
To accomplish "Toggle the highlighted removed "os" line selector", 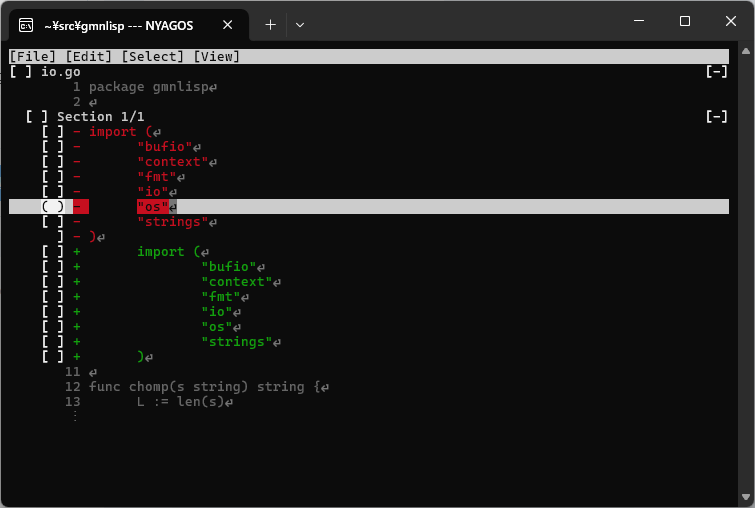I will point(52,207).
